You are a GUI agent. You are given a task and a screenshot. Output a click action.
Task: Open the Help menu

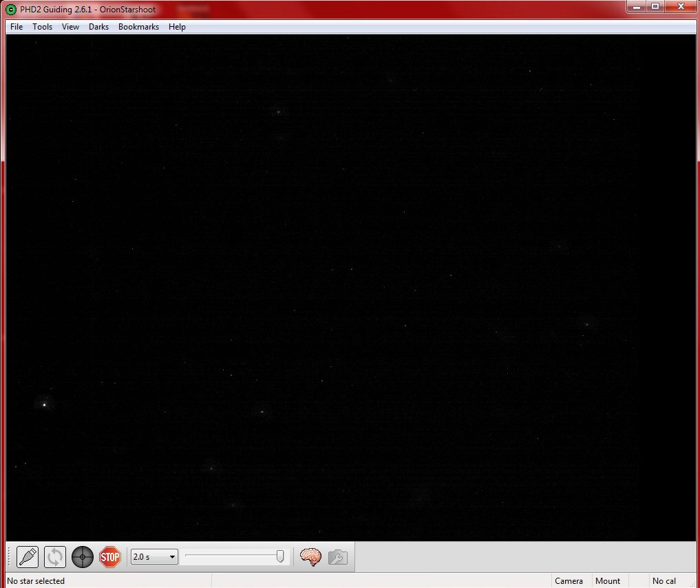coord(177,27)
